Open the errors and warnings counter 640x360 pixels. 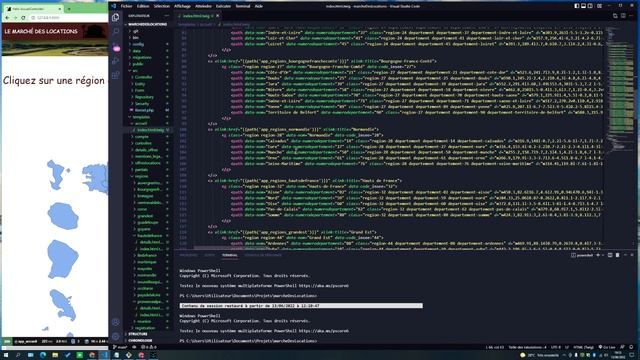[x=149, y=347]
